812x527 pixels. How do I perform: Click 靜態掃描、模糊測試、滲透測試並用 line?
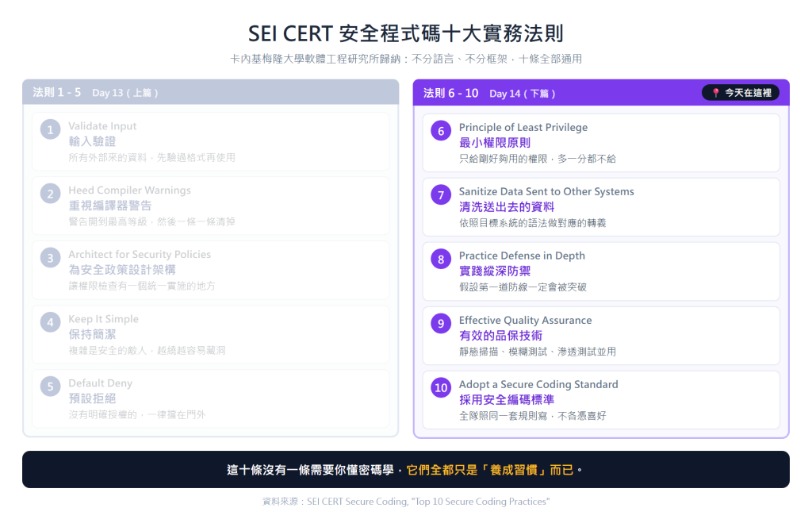pos(538,352)
